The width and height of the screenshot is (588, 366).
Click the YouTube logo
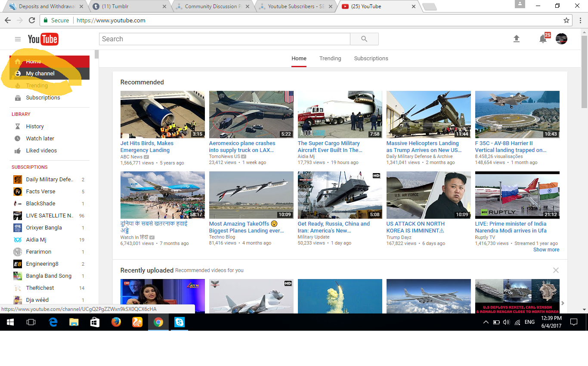[43, 39]
